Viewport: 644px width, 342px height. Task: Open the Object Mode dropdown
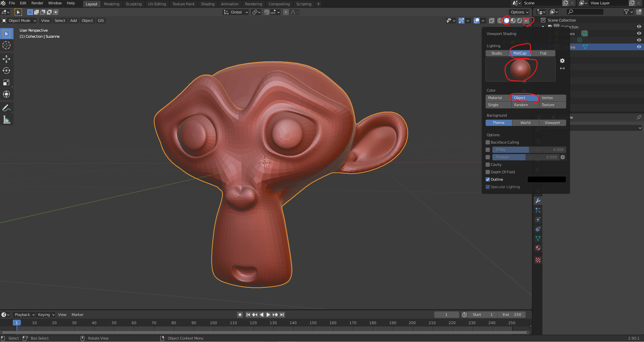click(19, 21)
